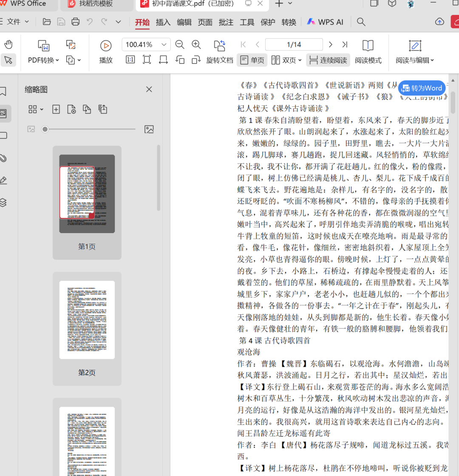Close the 缩略图 panel
The width and height of the screenshot is (459, 476).
pyautogui.click(x=149, y=89)
